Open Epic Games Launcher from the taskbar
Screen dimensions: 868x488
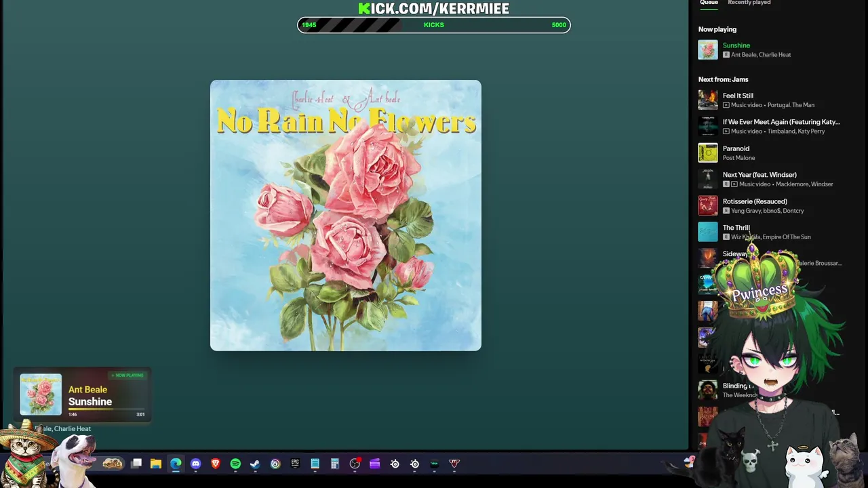click(x=295, y=464)
